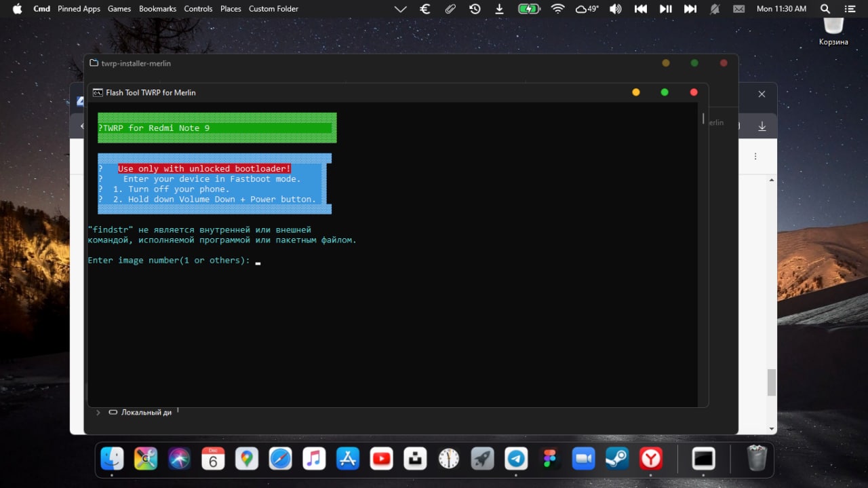Image resolution: width=868 pixels, height=488 pixels.
Task: Expand the menu bar chevron dropdown
Action: pos(401,9)
